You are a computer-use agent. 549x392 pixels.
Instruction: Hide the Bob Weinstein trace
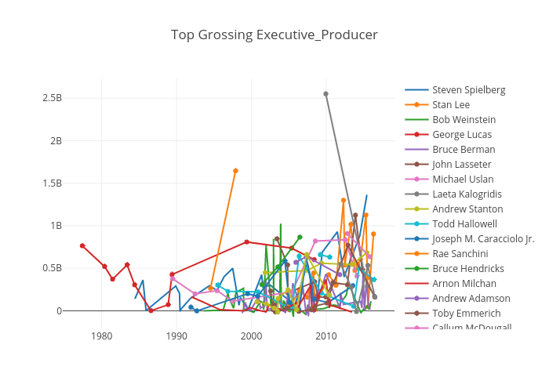point(450,120)
